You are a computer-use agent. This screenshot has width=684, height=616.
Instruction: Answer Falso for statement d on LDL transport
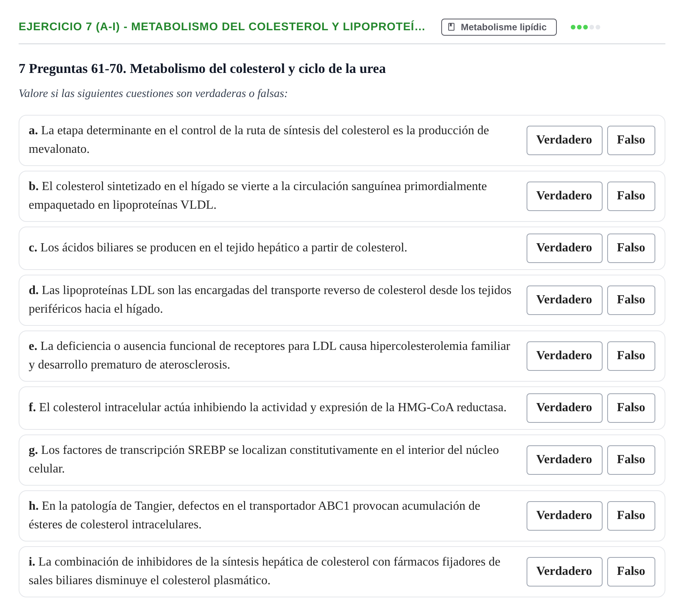631,300
